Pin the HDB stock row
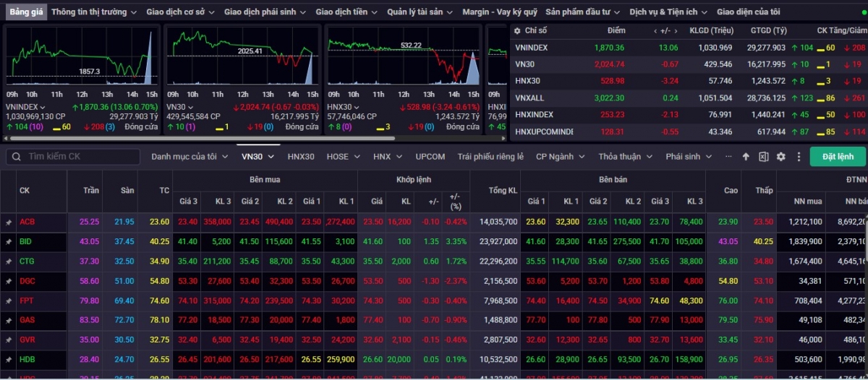The width and height of the screenshot is (868, 380). click(x=9, y=358)
